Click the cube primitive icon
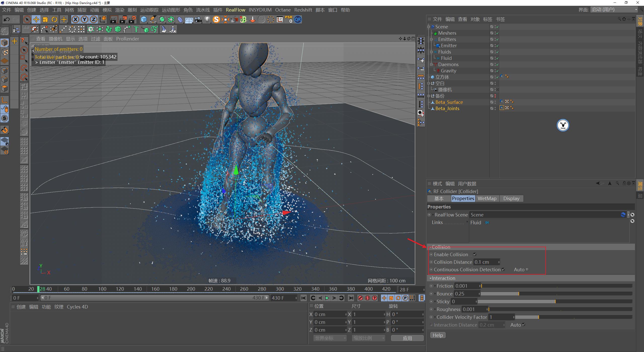 pyautogui.click(x=143, y=19)
